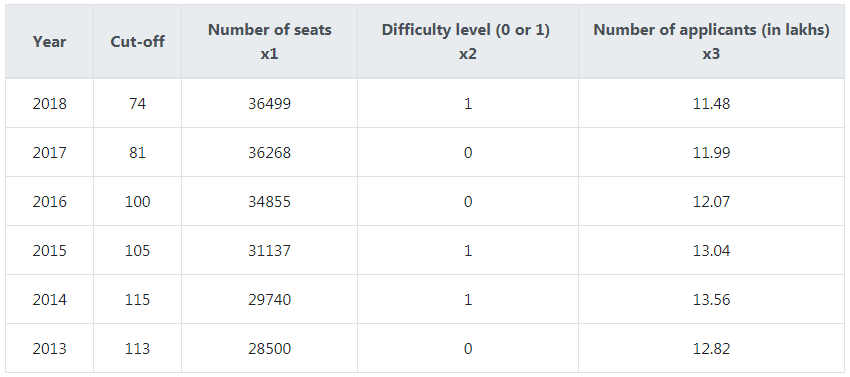Select the seats value 31137
Viewport: 850px width, 377px height.
click(269, 251)
